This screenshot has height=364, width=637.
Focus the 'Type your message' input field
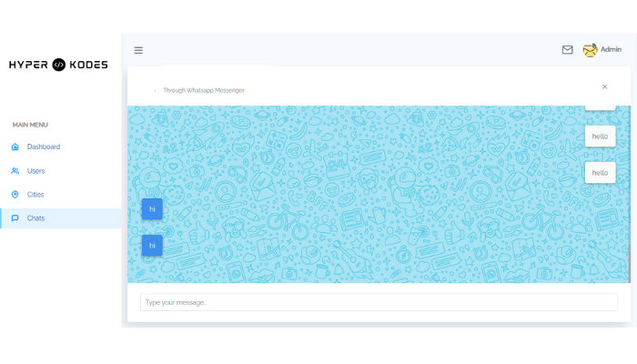pyautogui.click(x=379, y=302)
